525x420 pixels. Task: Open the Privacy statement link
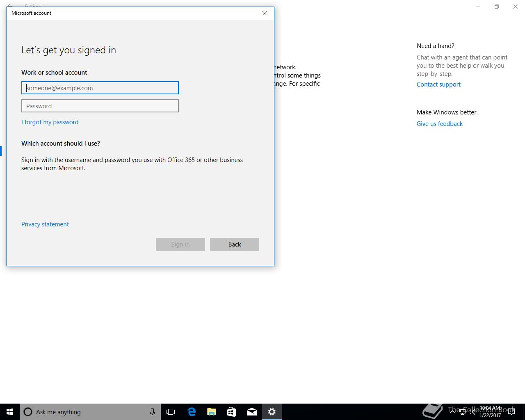coord(45,224)
